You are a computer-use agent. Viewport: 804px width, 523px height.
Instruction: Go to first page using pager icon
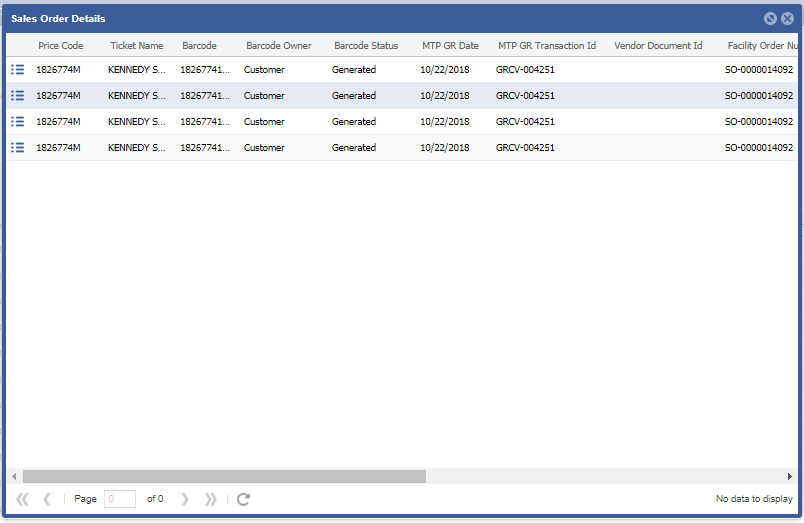click(x=23, y=499)
